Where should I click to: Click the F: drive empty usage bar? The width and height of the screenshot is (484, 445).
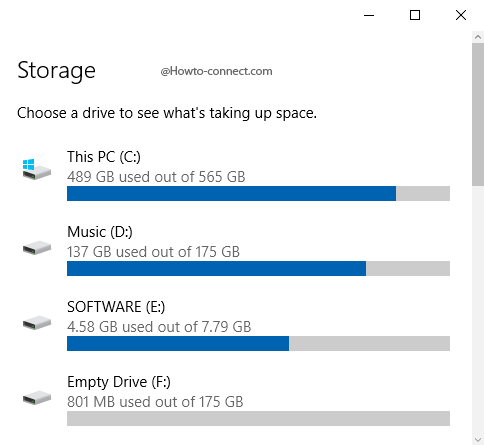(258, 418)
